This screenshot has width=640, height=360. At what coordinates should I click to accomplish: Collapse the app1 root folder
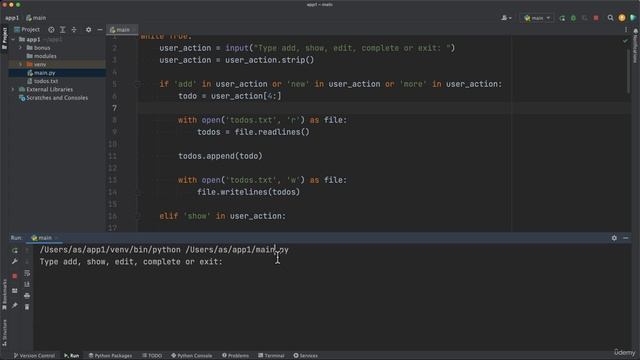13,40
